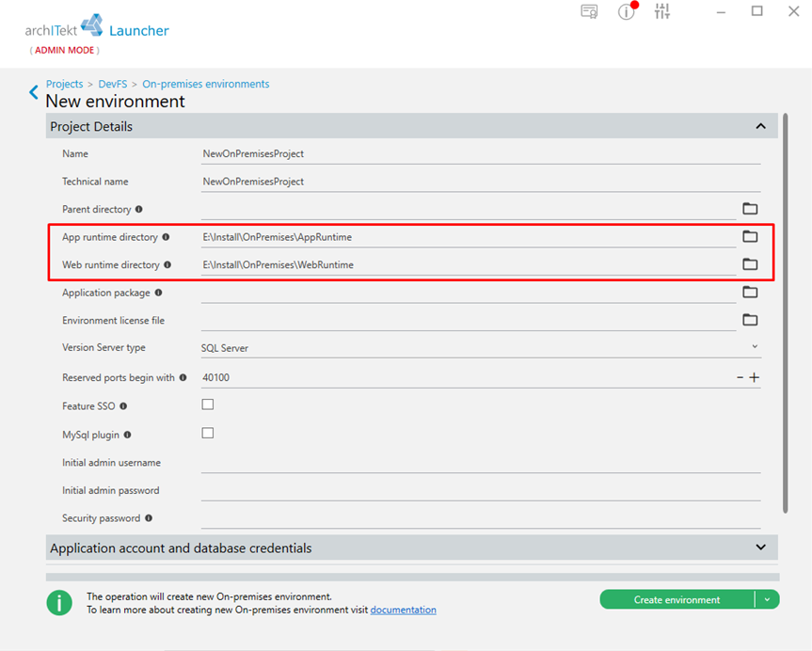
Task: Browse folder for Web runtime directory
Action: tap(750, 264)
